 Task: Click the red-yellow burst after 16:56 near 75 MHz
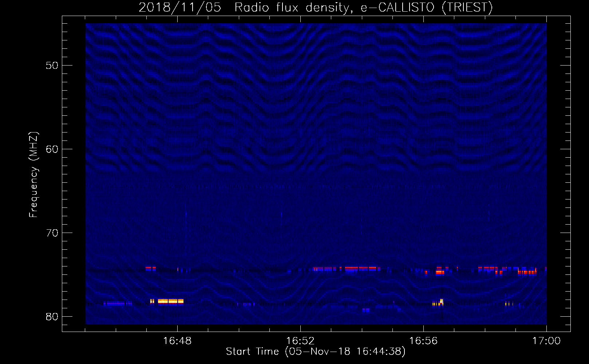[x=440, y=272]
